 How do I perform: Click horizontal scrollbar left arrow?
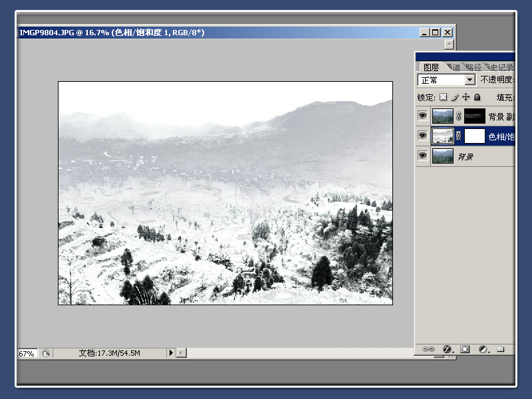(x=181, y=353)
